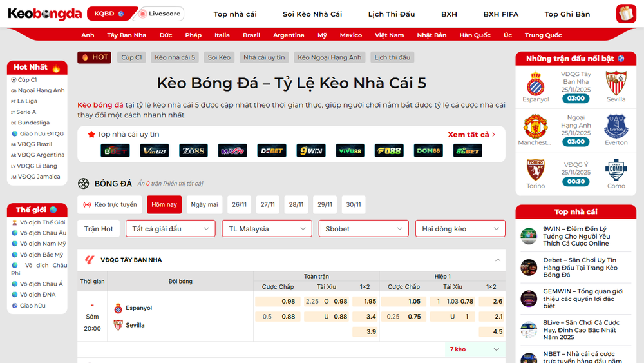Open the Vin88 bookmaker logo
The width and height of the screenshot is (644, 363).
coord(154,151)
